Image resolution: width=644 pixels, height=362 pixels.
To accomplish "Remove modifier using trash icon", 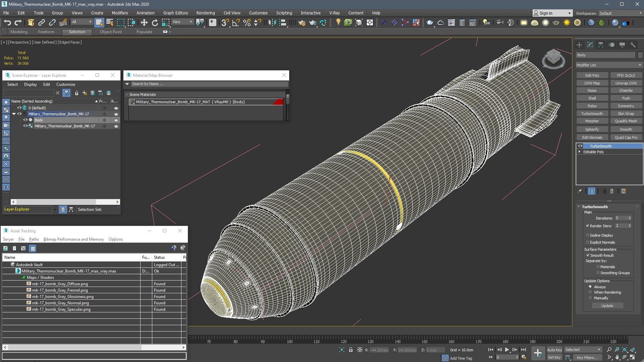I will click(612, 191).
